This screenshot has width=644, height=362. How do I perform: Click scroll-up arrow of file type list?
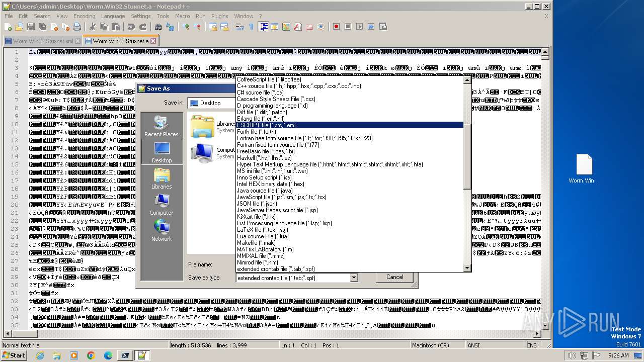click(467, 80)
